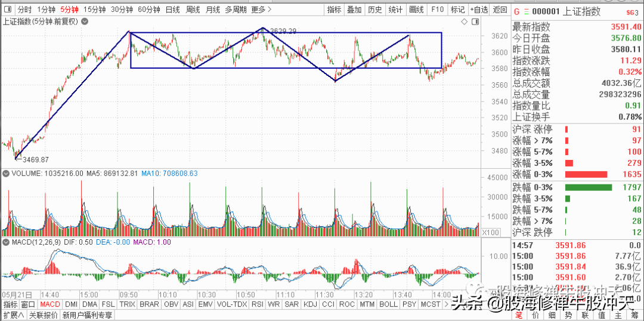The image size is (644, 321).
Task: Select the EMV indicator tab
Action: coord(205,304)
